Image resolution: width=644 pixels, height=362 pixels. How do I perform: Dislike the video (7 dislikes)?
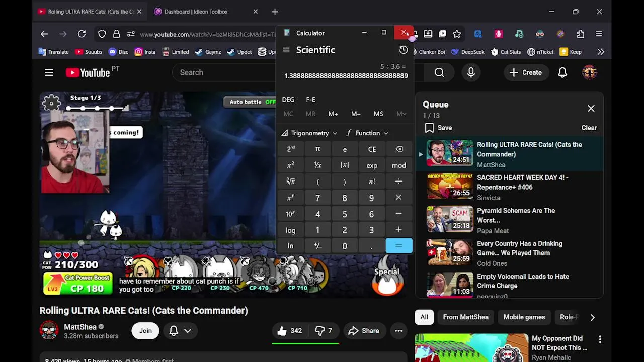[x=323, y=331]
